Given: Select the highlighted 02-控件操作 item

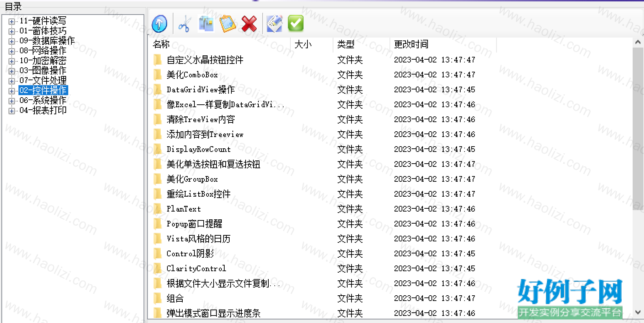Looking at the screenshot, I should pyautogui.click(x=43, y=91).
